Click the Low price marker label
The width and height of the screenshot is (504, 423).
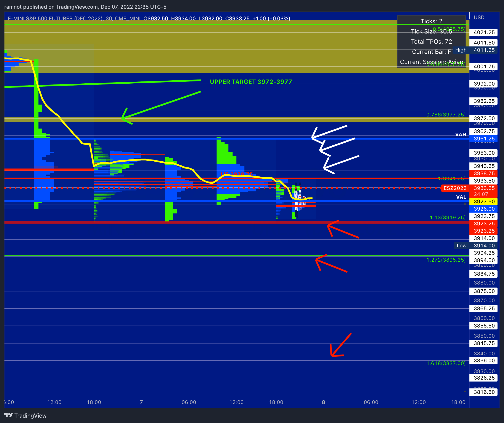click(x=461, y=245)
